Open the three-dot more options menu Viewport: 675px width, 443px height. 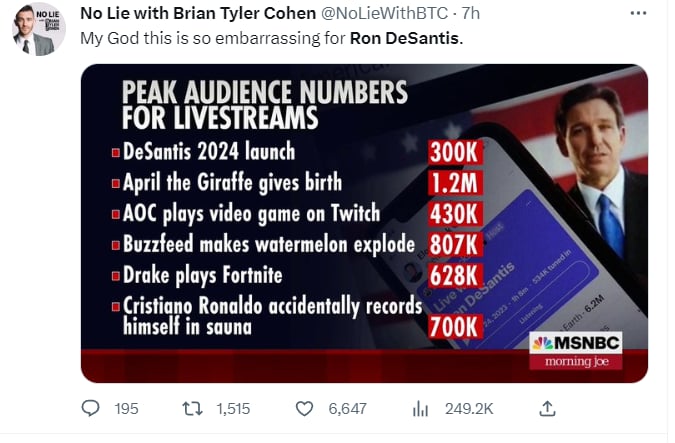[638, 13]
